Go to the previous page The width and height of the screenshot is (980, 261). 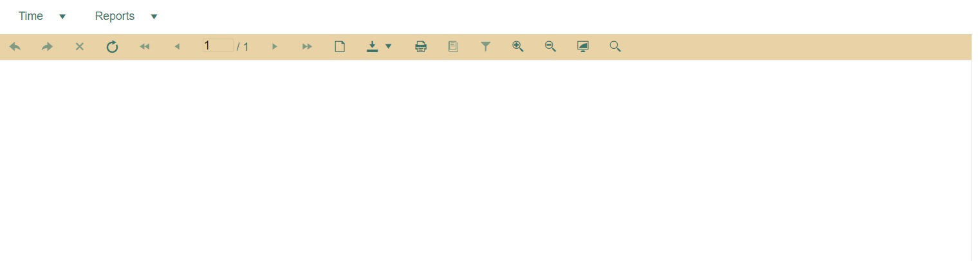coord(177,47)
